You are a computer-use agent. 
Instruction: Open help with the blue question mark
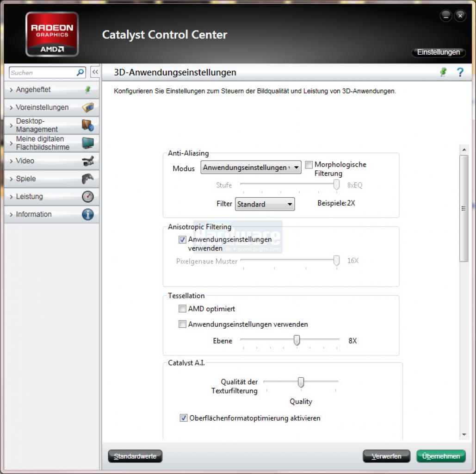(460, 72)
